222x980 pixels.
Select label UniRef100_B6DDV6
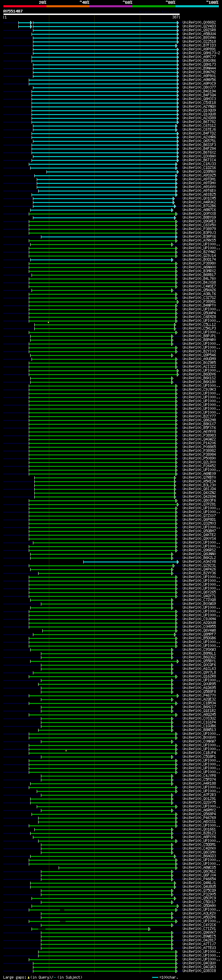click(199, 374)
